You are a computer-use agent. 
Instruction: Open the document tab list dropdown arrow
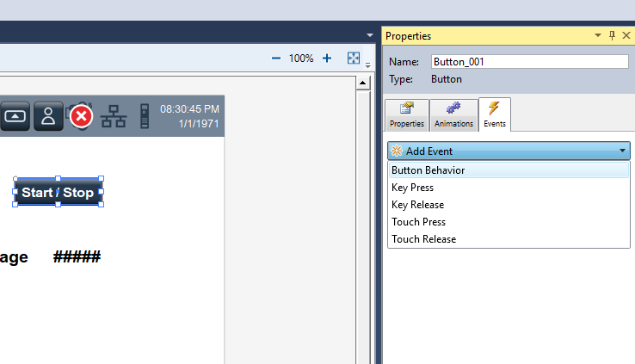(x=369, y=35)
